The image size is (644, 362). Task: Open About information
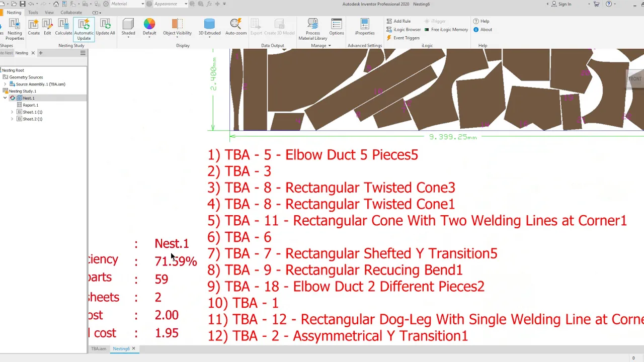[482, 30]
